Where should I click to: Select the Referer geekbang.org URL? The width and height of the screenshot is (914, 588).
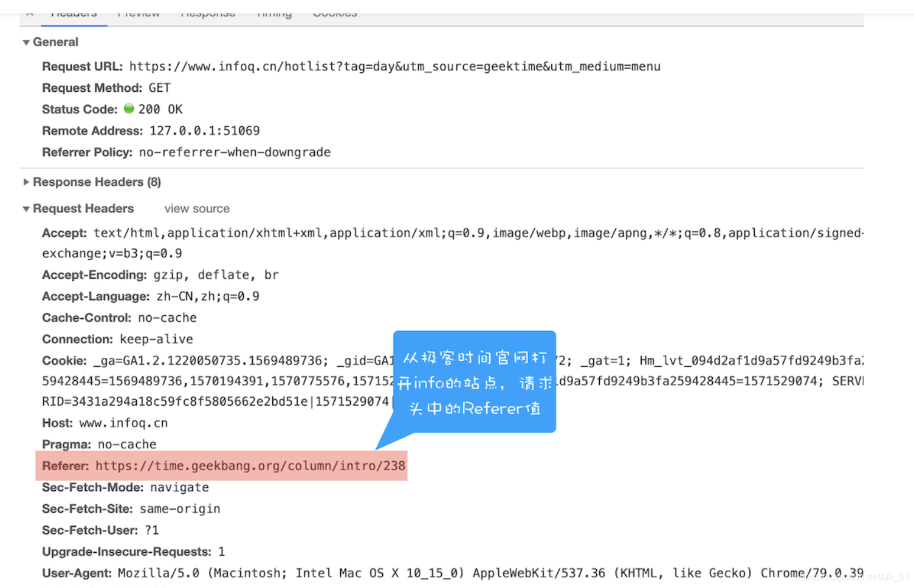click(250, 466)
